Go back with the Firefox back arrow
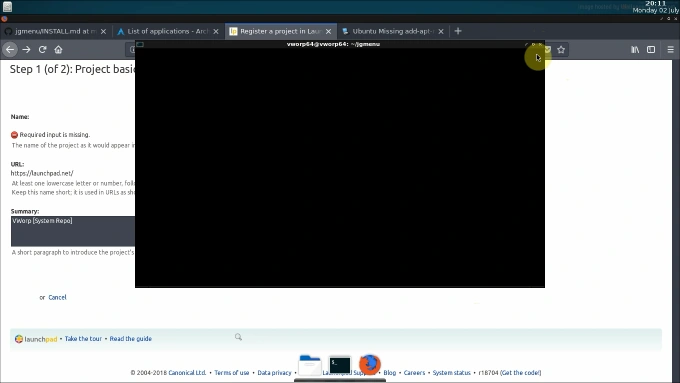The height and width of the screenshot is (383, 680). (x=10, y=49)
